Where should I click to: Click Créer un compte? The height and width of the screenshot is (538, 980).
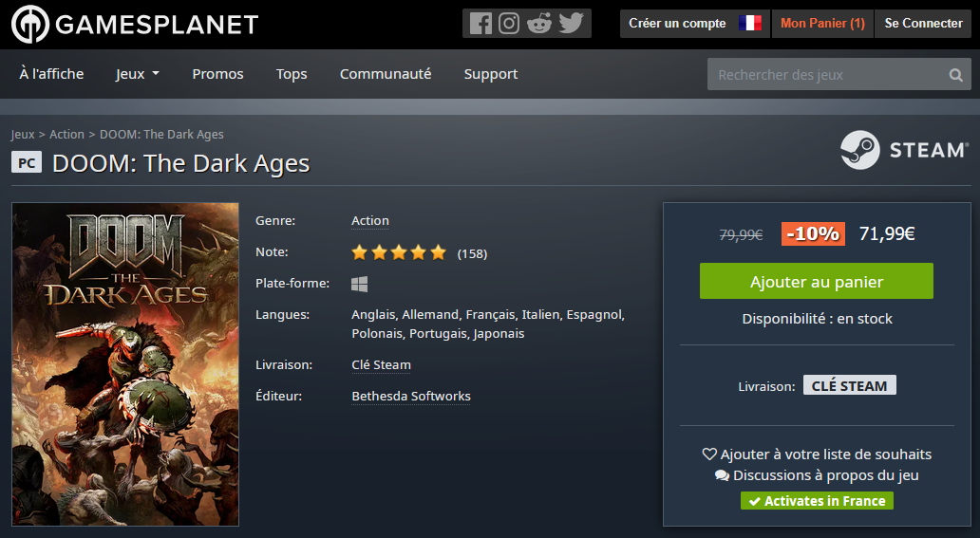pos(677,23)
